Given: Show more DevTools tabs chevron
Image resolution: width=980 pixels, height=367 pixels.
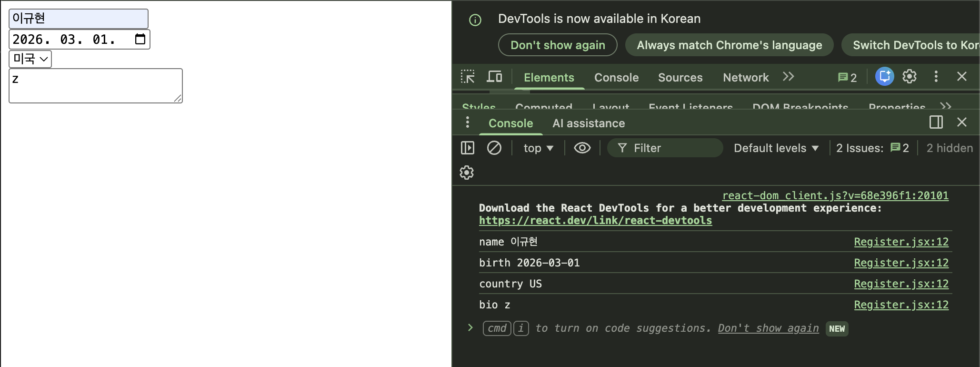Looking at the screenshot, I should (788, 77).
